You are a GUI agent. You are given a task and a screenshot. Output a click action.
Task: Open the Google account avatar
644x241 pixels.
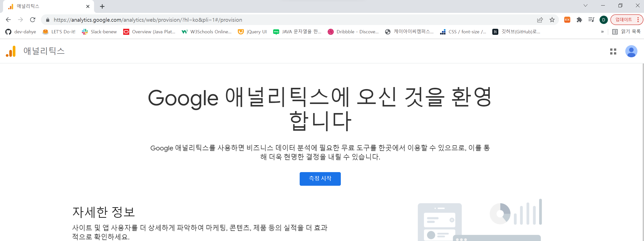tap(631, 51)
